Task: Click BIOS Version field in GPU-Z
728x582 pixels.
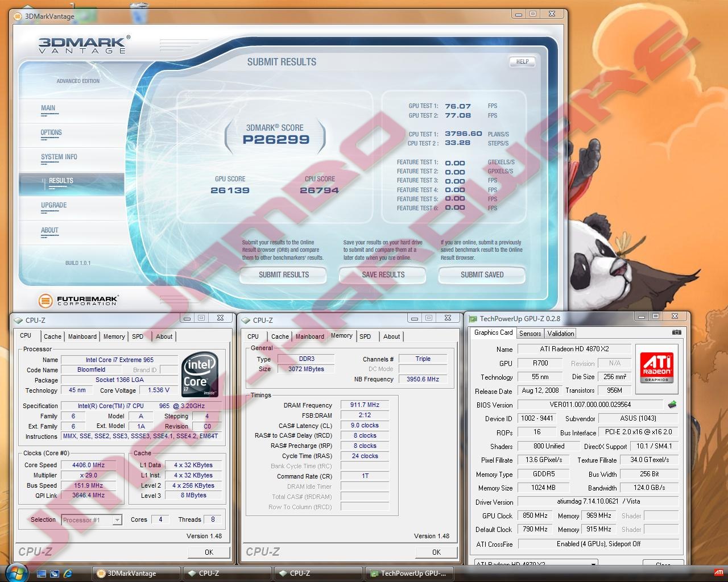Action: click(590, 405)
